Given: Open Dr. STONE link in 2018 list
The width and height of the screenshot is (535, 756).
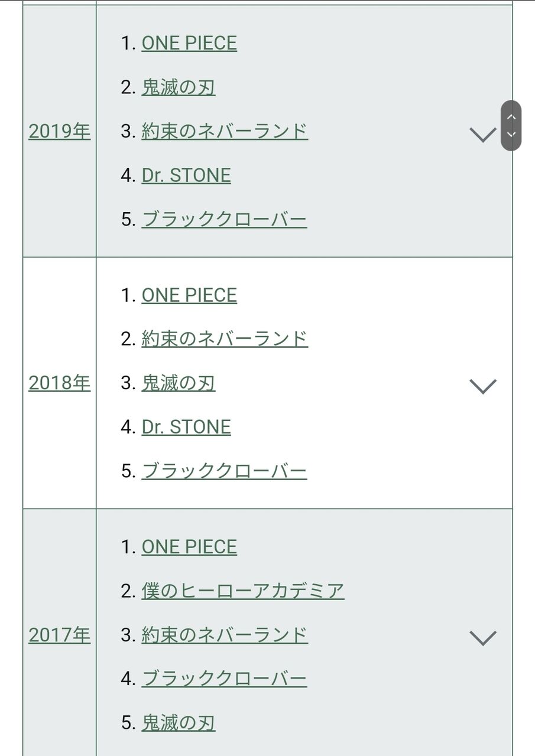Looking at the screenshot, I should [186, 427].
